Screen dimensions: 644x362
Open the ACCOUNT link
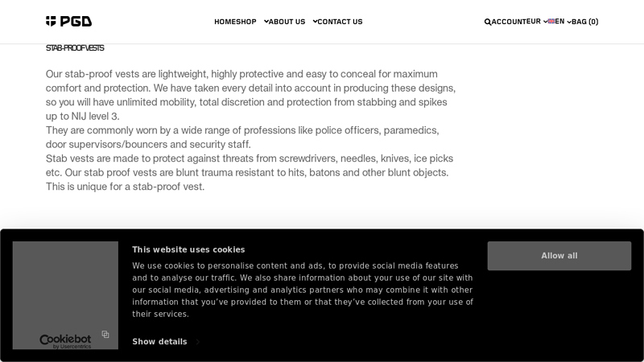tap(509, 22)
